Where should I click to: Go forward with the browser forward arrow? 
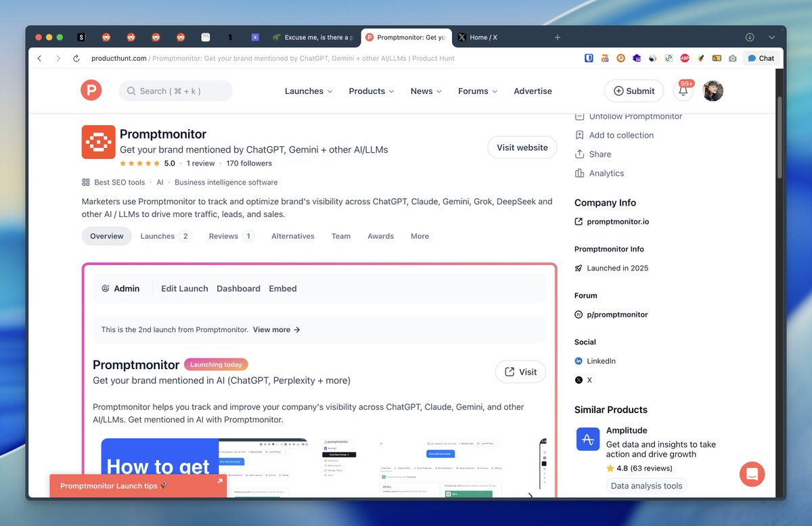pyautogui.click(x=58, y=58)
